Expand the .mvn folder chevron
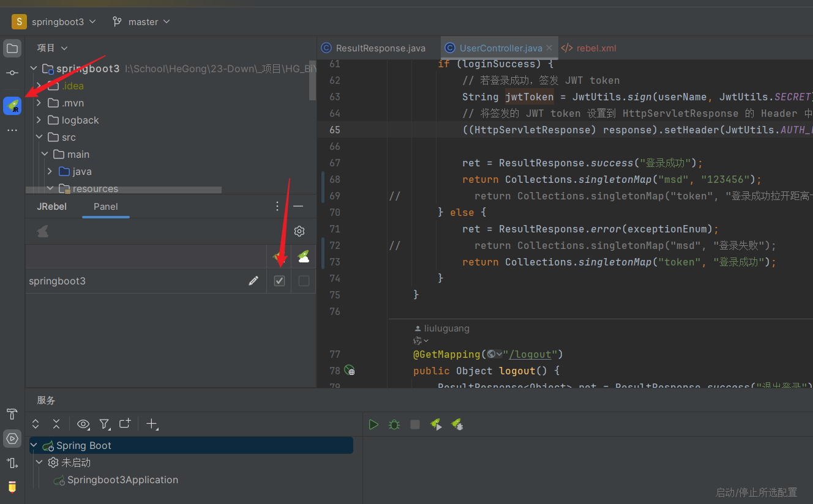813x504 pixels. [39, 103]
